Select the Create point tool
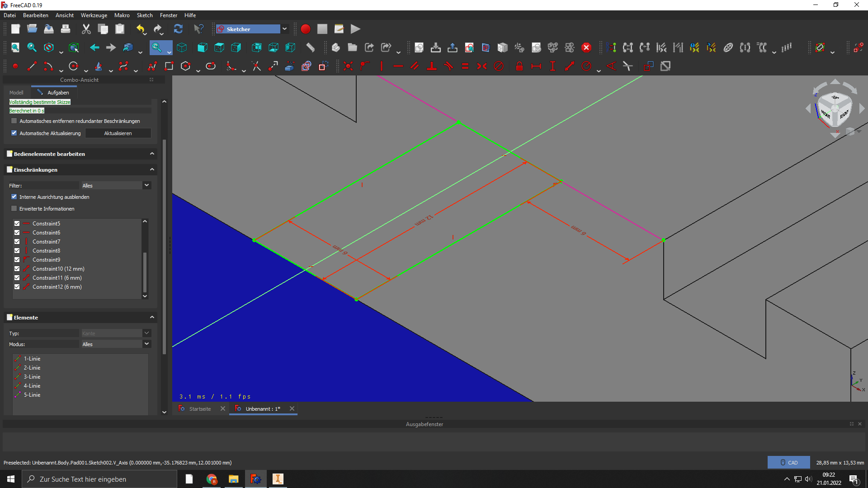Viewport: 868px width, 488px height. pos(15,66)
